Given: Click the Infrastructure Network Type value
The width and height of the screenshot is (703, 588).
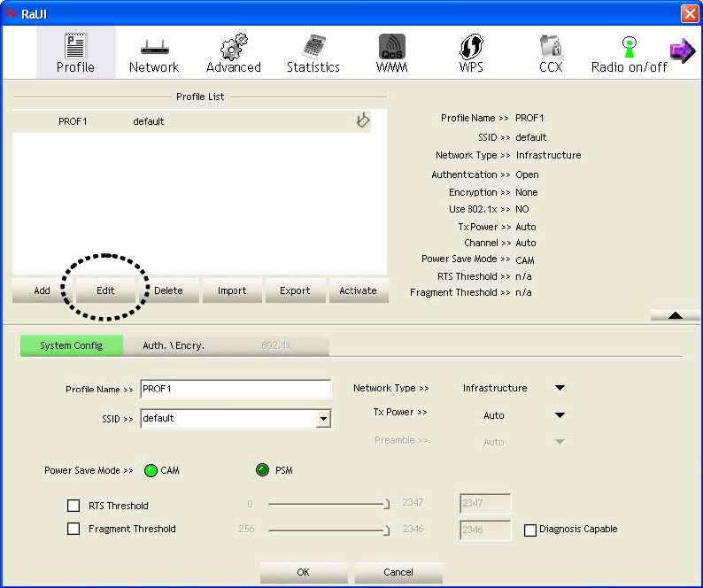Looking at the screenshot, I should [x=495, y=388].
